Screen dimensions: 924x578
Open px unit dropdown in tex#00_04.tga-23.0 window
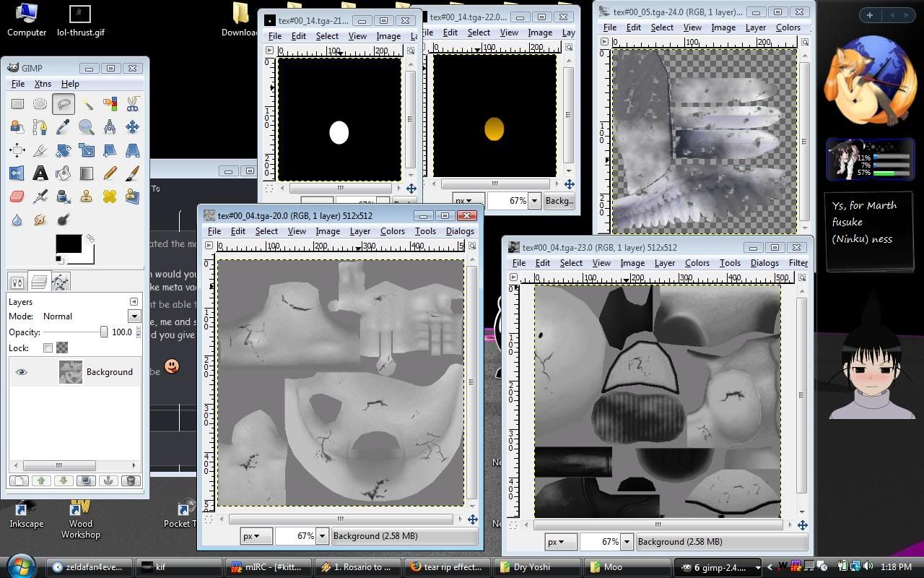tap(560, 542)
